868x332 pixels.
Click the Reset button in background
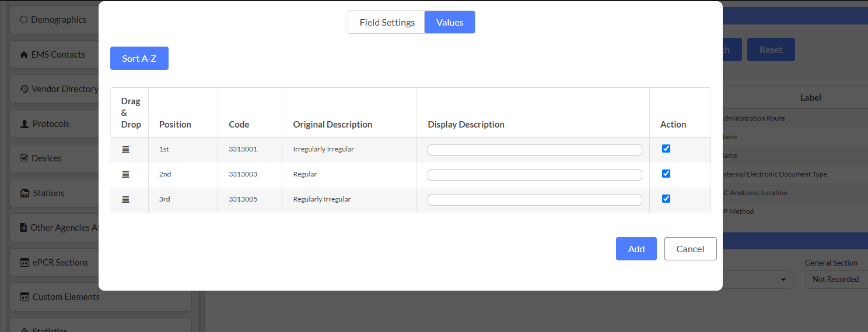point(771,50)
